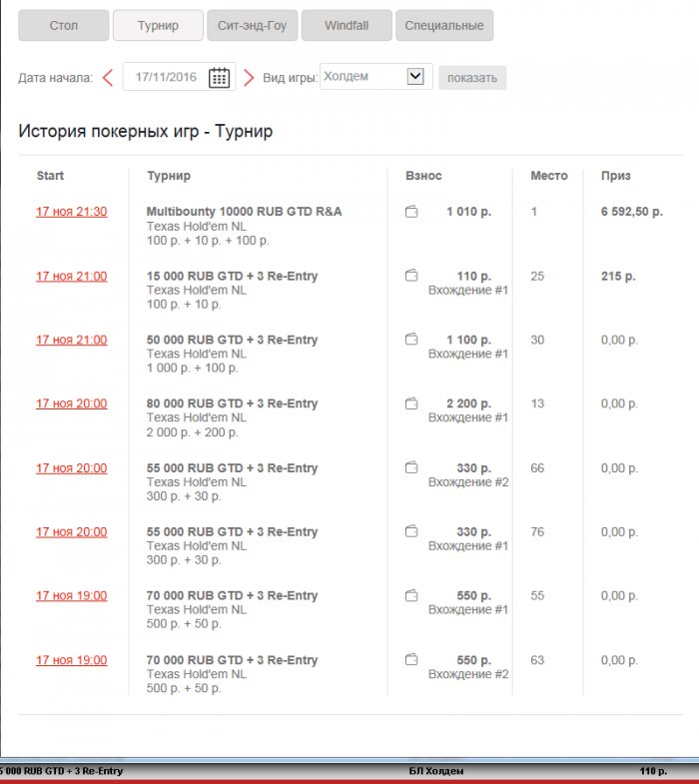Switch to the Специальные tab
699x784 pixels.
444,25
